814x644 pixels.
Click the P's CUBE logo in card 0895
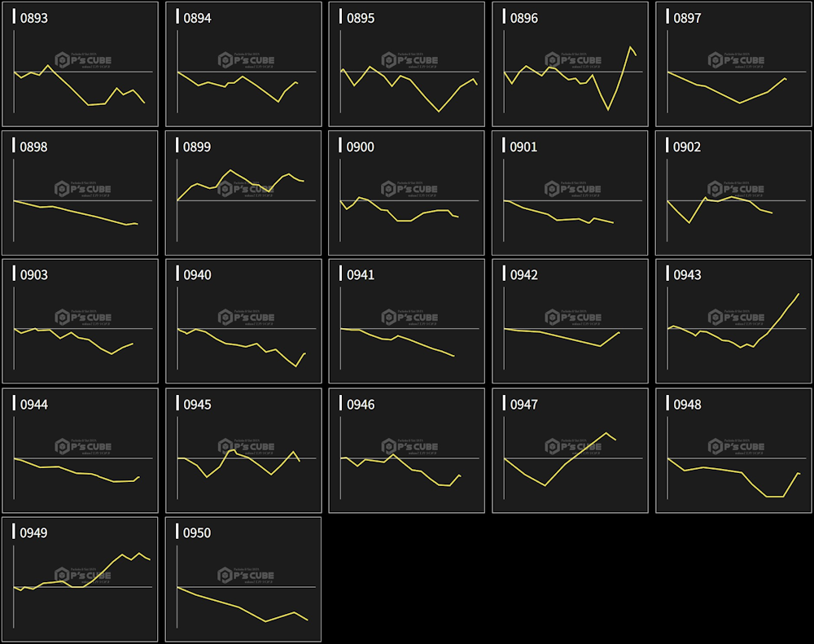(409, 60)
